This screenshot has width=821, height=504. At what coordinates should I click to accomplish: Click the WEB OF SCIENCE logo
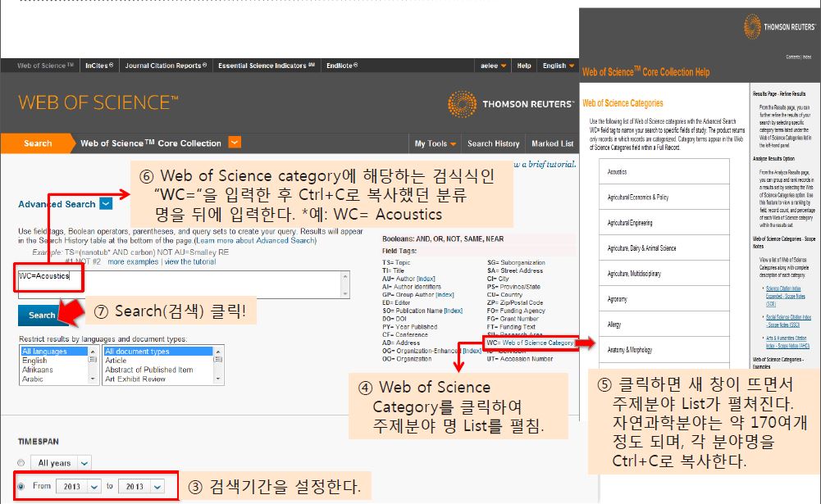click(98, 102)
